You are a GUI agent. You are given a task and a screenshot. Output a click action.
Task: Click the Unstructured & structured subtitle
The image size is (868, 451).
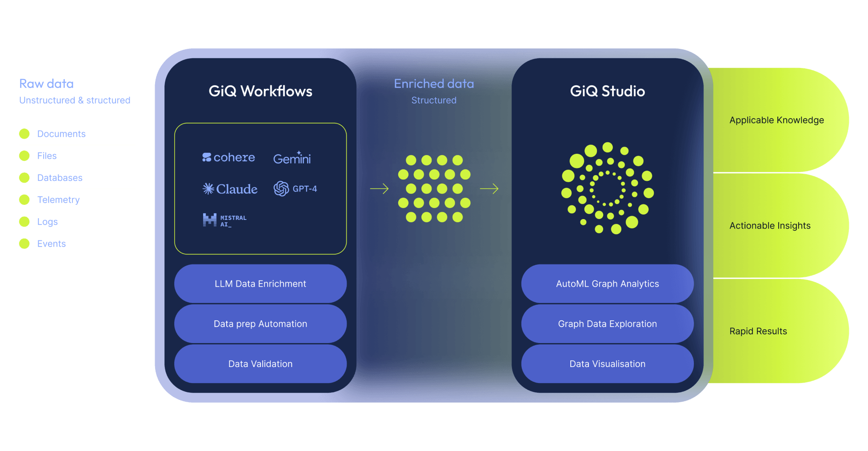(75, 100)
